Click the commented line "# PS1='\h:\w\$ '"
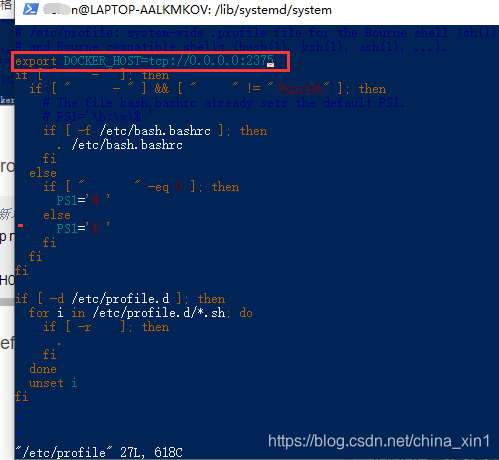Viewport: 499px width, 460px height. [97, 117]
